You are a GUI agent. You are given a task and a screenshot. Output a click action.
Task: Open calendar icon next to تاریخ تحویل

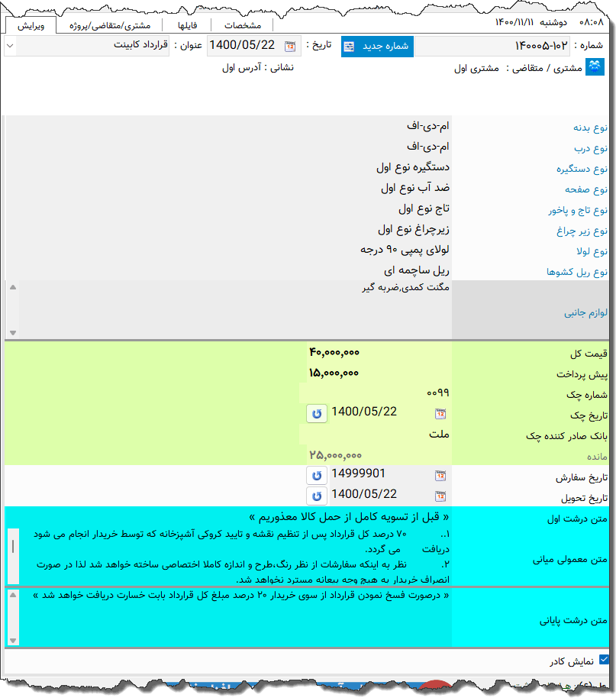[x=440, y=495]
